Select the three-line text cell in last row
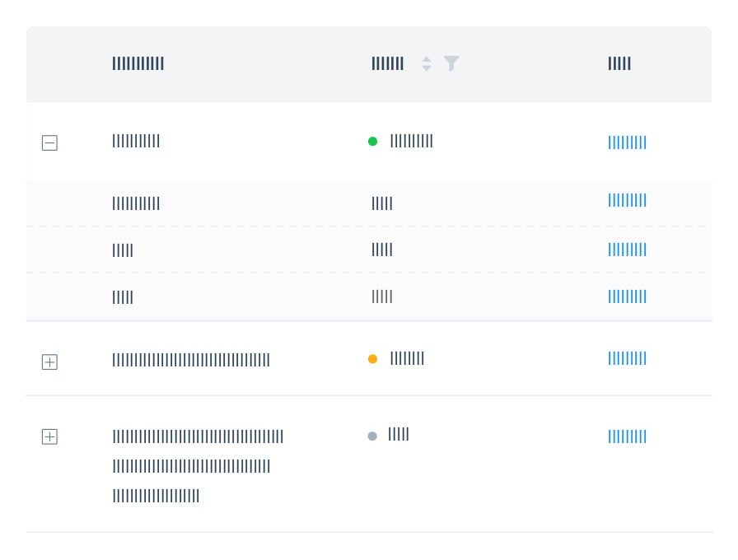This screenshot has height=560, width=738. pos(198,466)
